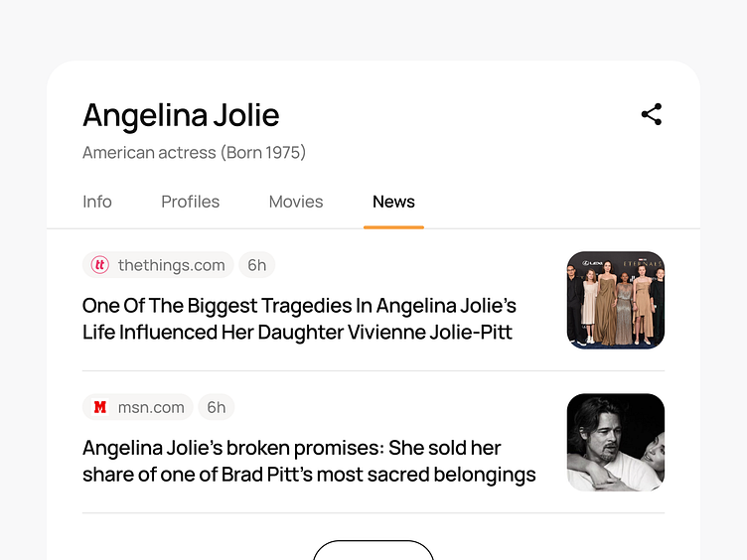This screenshot has width=747, height=560.
Task: Click the 6h badge beside thethings.com
Action: [x=256, y=265]
